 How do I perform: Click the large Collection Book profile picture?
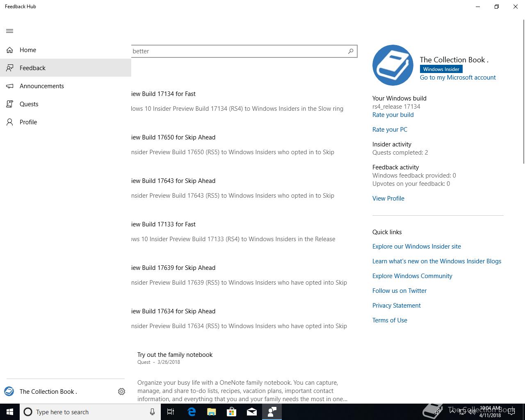(x=393, y=65)
